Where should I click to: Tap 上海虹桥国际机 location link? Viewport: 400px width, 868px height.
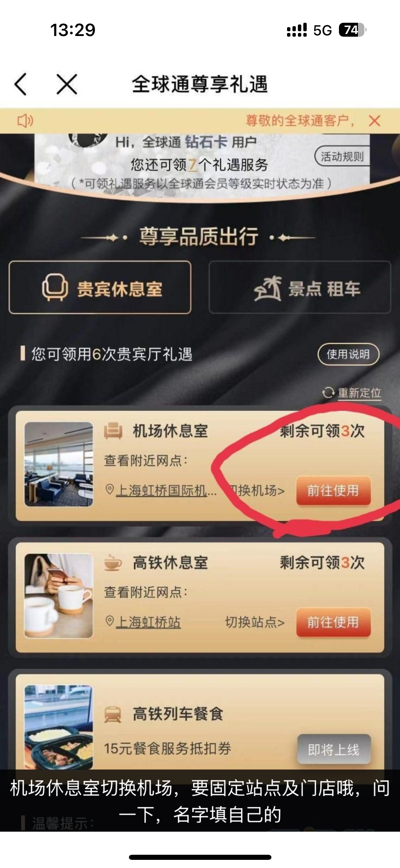click(x=162, y=491)
